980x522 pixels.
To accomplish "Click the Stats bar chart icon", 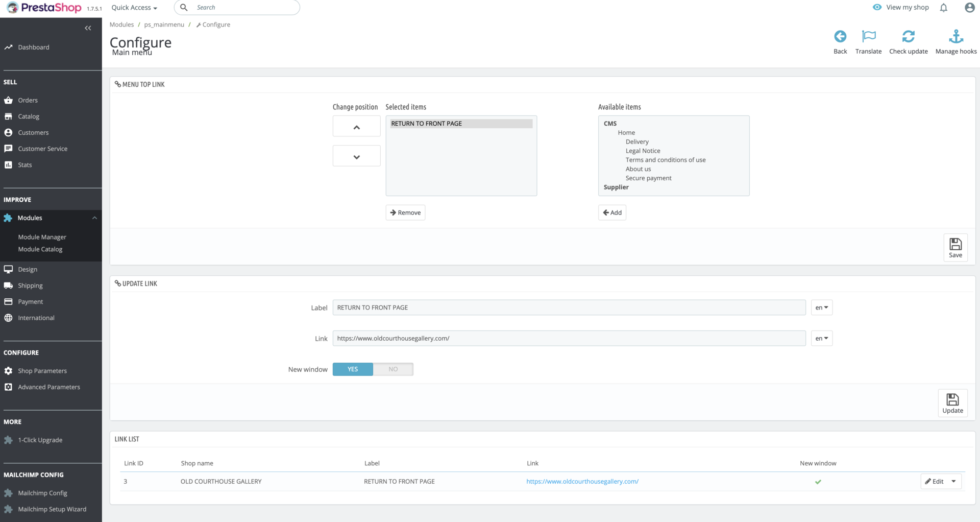I will coord(8,164).
